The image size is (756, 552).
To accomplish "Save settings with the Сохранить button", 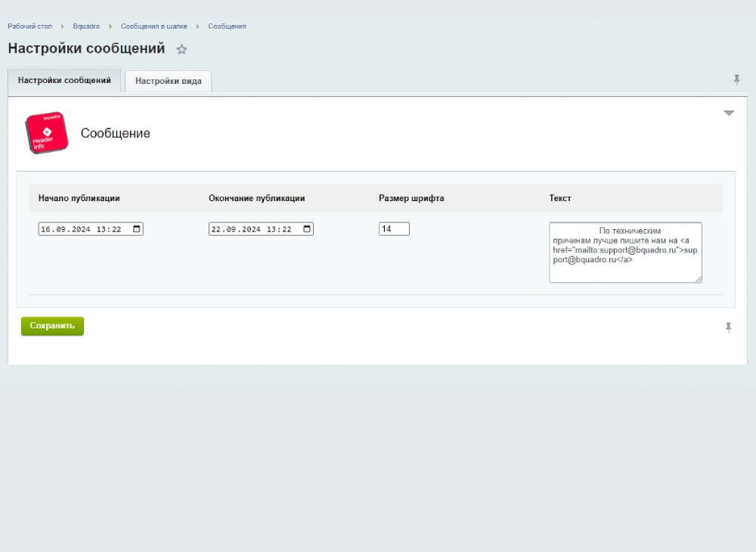I will tap(53, 326).
